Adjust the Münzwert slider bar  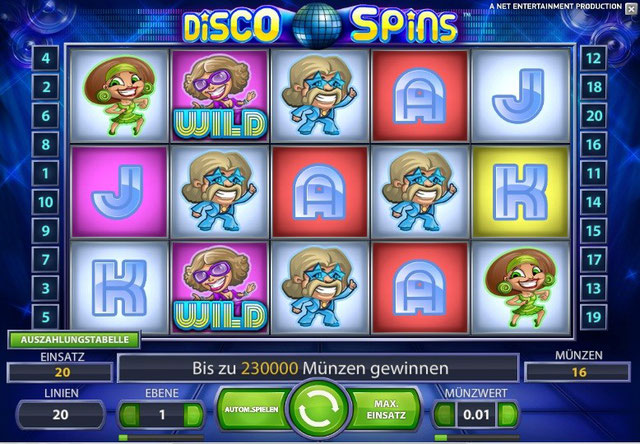pos(476,437)
